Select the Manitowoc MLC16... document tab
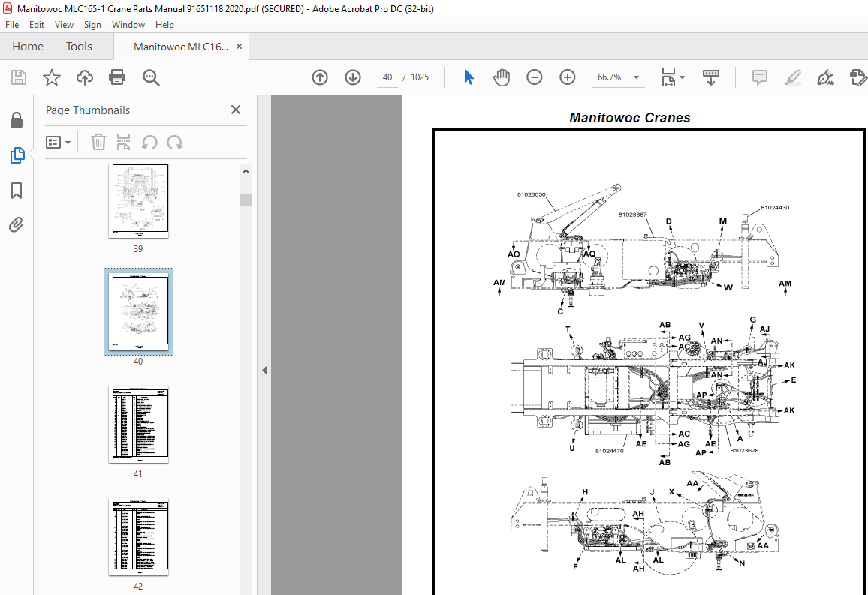 tap(181, 47)
